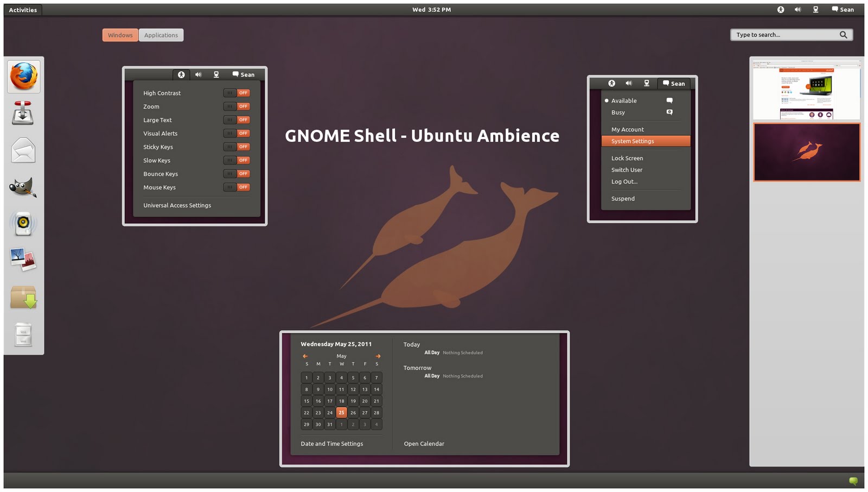Go to previous month in the calendar

[305, 356]
